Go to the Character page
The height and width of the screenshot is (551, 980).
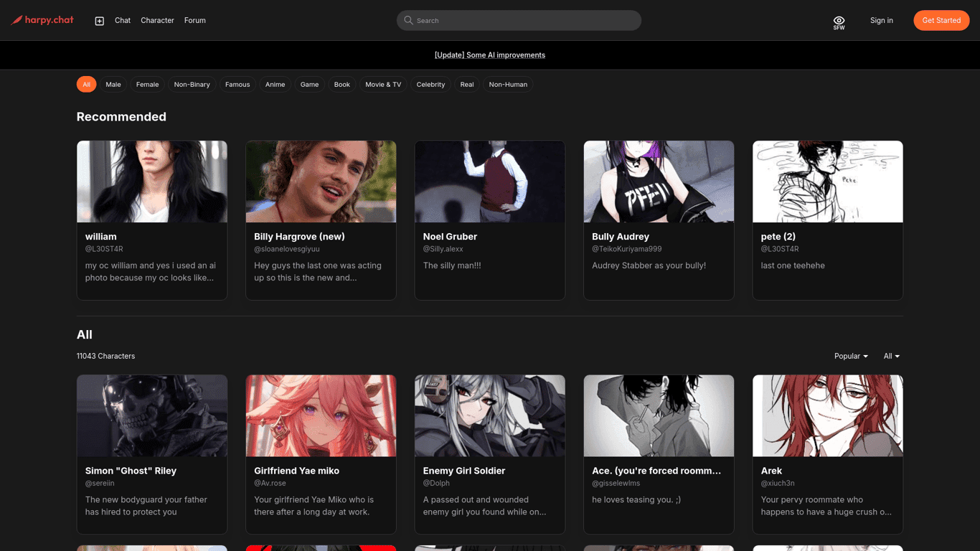coord(157,20)
